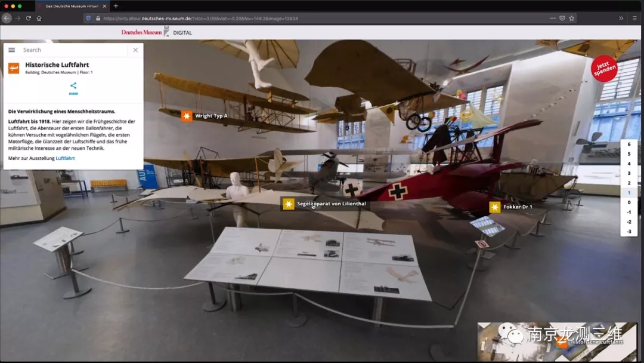644x363 pixels.
Task: Open the Segelapparat von Lilienthal star hotspot
Action: pos(289,204)
